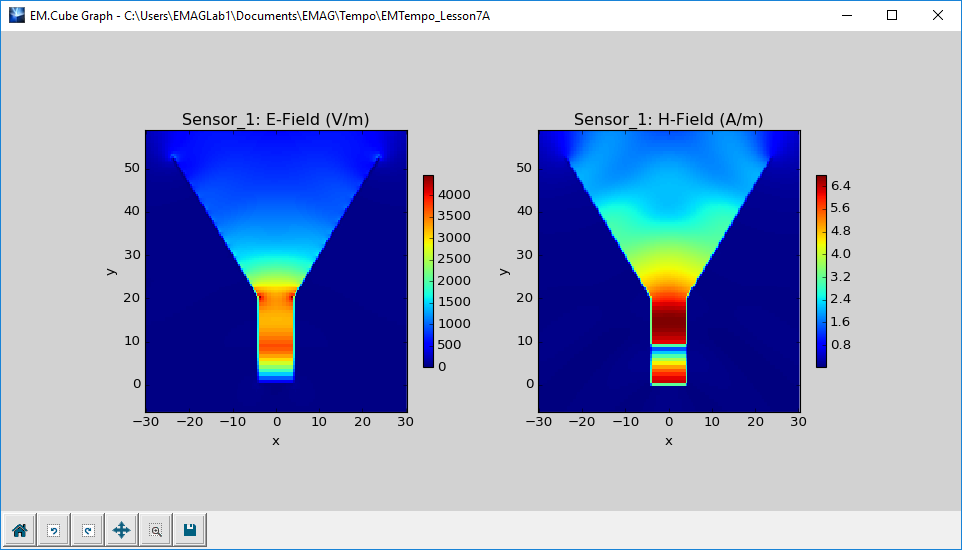Go forward to the next view
This screenshot has width=962, height=550.
88,530
